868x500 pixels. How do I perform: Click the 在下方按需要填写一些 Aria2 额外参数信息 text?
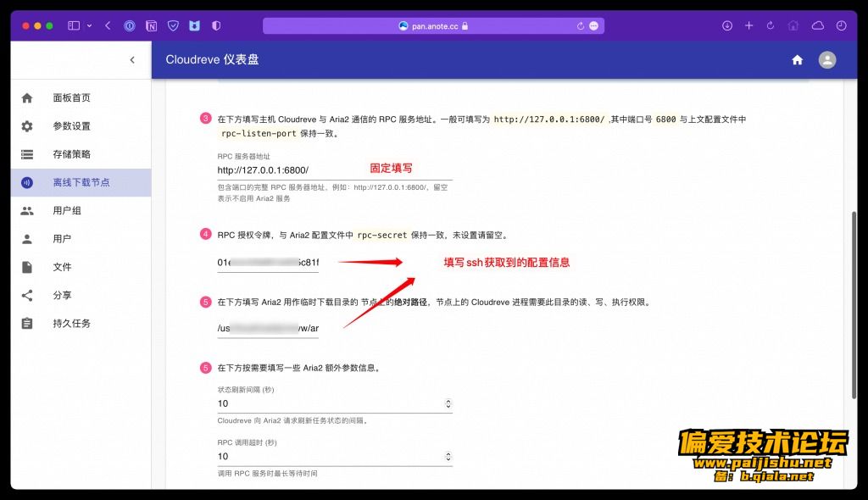(x=299, y=368)
